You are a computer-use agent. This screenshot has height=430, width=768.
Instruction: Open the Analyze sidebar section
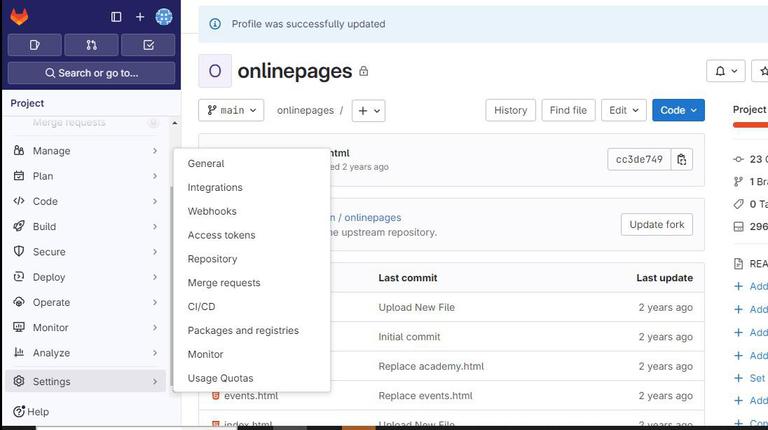[86, 353]
